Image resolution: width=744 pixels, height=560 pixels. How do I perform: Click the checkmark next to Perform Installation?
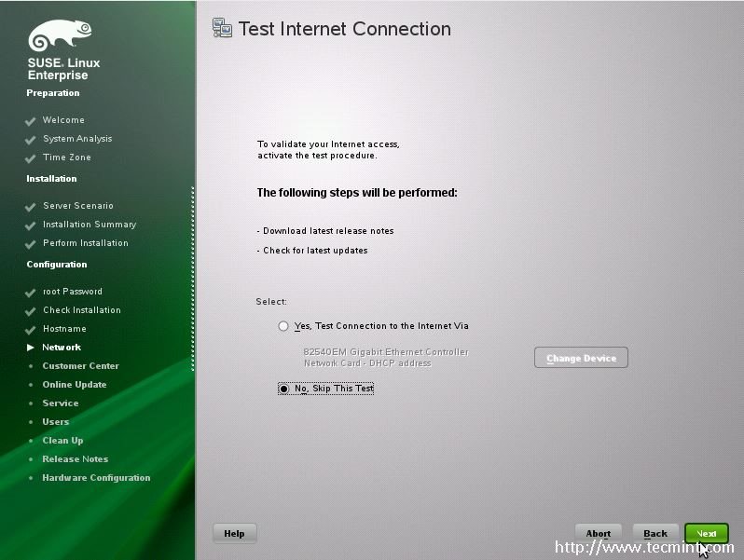pyautogui.click(x=31, y=244)
